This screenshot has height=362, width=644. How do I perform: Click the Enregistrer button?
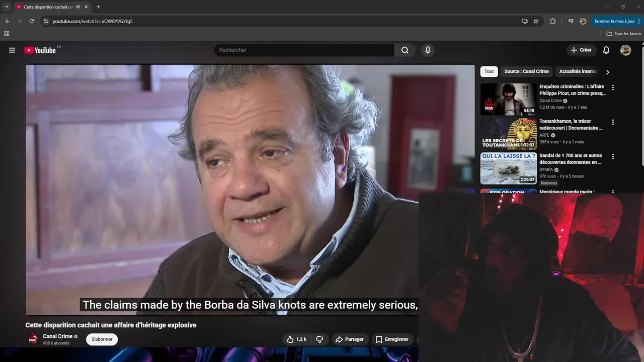[x=392, y=339]
